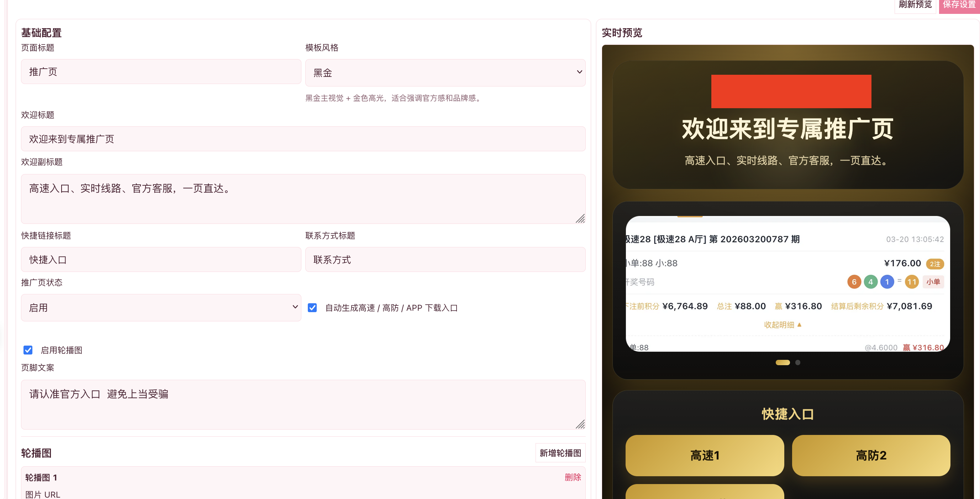Click 收起明细 collapse link in preview
The width and height of the screenshot is (980, 499).
click(x=783, y=325)
